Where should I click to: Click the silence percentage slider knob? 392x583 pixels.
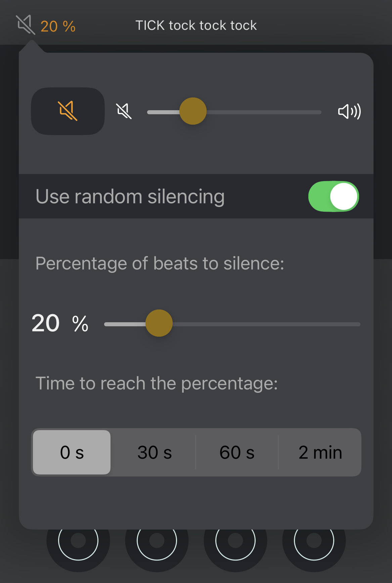click(159, 323)
